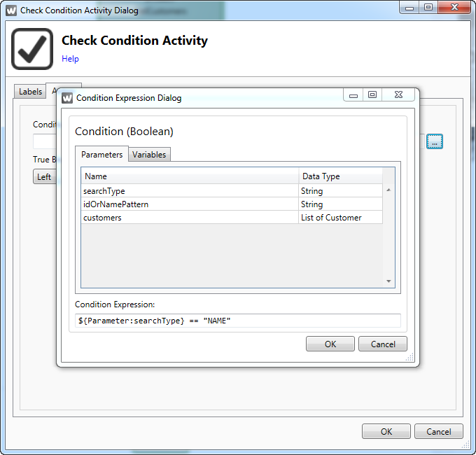Click scroll down arrow in parameters list
This screenshot has height=455, width=476.
[388, 281]
